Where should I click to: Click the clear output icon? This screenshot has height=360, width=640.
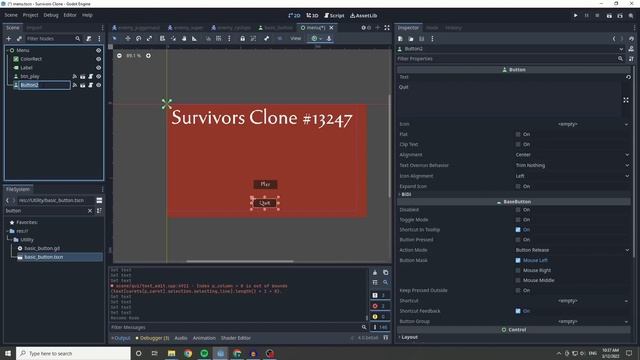click(375, 272)
